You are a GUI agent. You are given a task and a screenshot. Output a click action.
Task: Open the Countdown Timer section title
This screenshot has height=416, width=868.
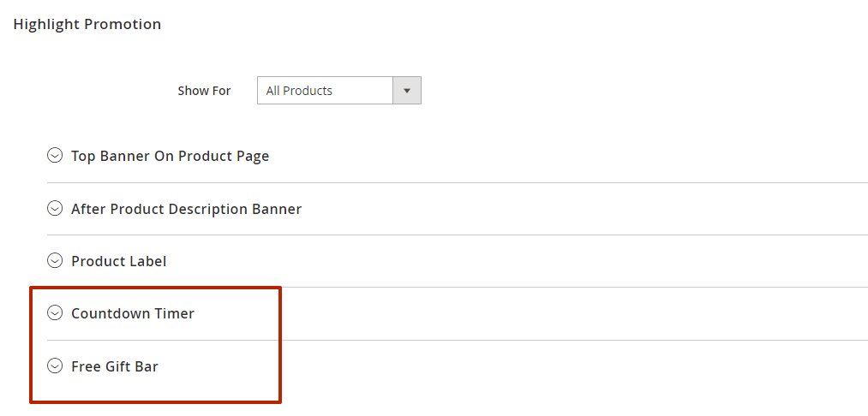click(132, 313)
